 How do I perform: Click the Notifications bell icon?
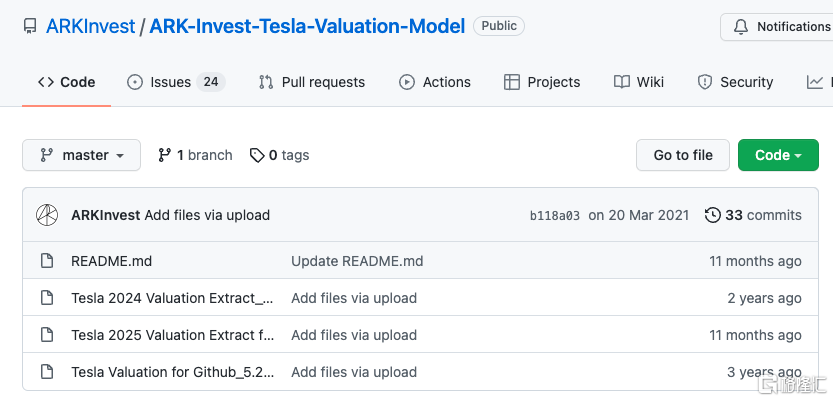click(741, 27)
